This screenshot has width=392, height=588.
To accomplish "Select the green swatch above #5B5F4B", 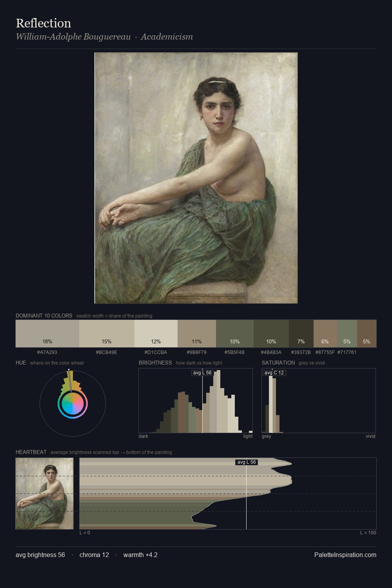I will click(235, 334).
